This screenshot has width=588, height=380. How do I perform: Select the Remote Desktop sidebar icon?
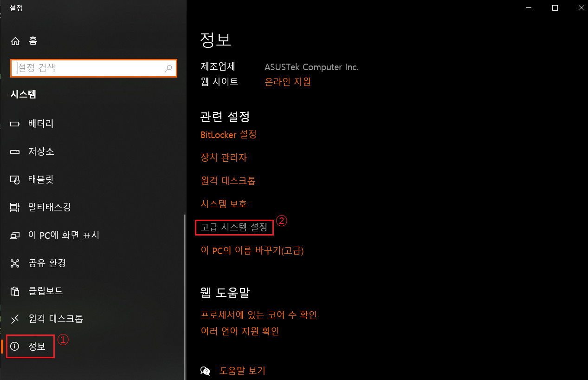coord(15,319)
